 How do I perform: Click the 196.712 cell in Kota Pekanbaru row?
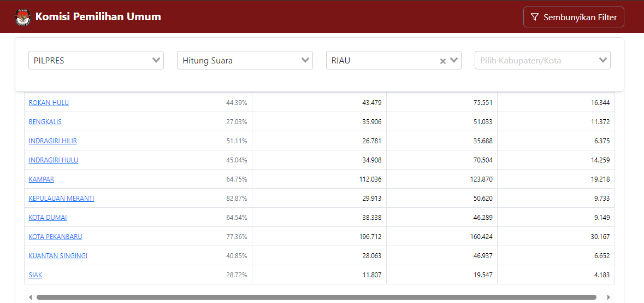point(319,236)
